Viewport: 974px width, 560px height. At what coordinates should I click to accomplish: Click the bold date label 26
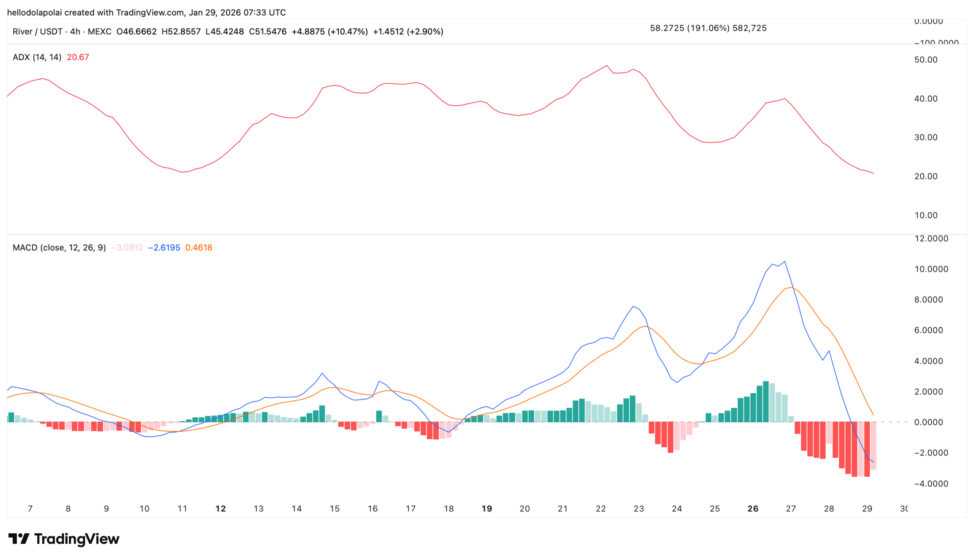(x=753, y=509)
